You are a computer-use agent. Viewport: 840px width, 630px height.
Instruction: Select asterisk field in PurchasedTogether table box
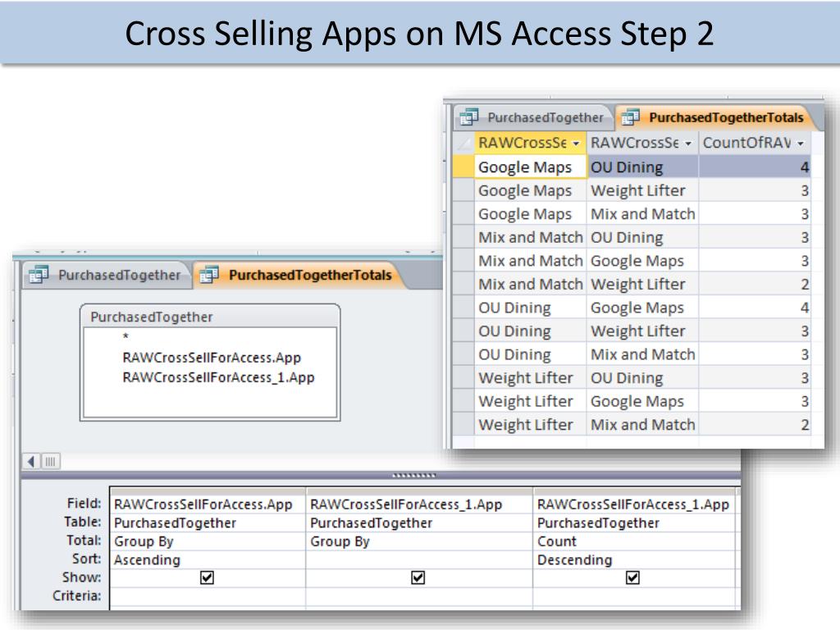tap(126, 337)
